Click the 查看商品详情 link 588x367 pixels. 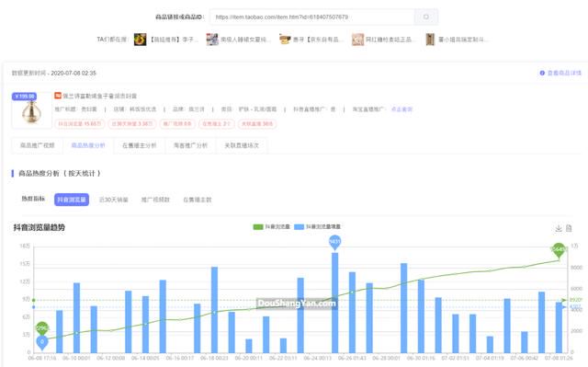[564, 73]
